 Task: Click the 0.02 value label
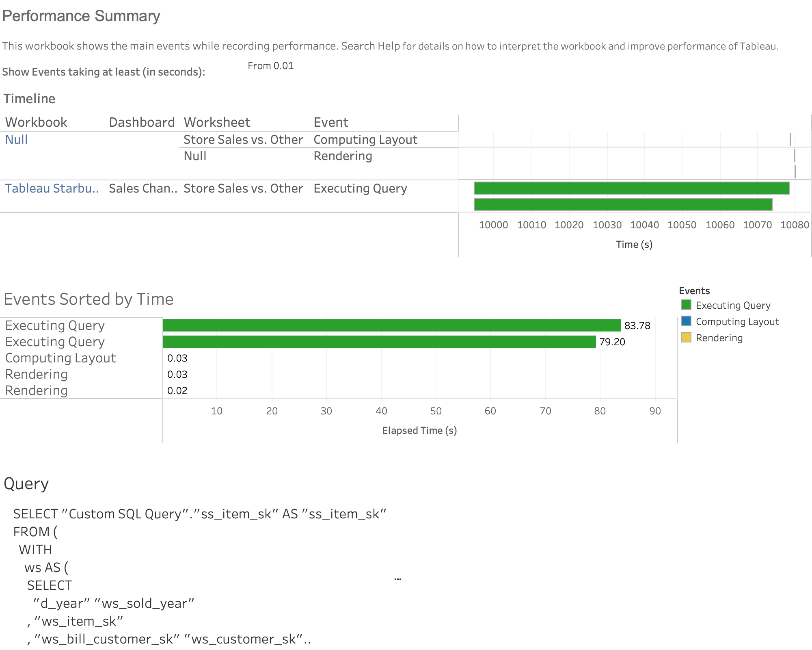[x=177, y=390]
